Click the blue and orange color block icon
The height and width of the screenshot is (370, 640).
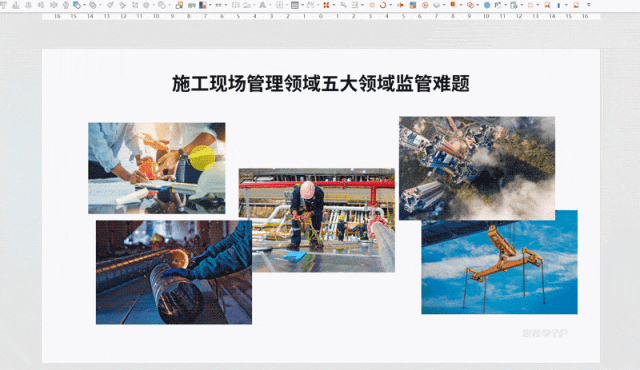202,5
